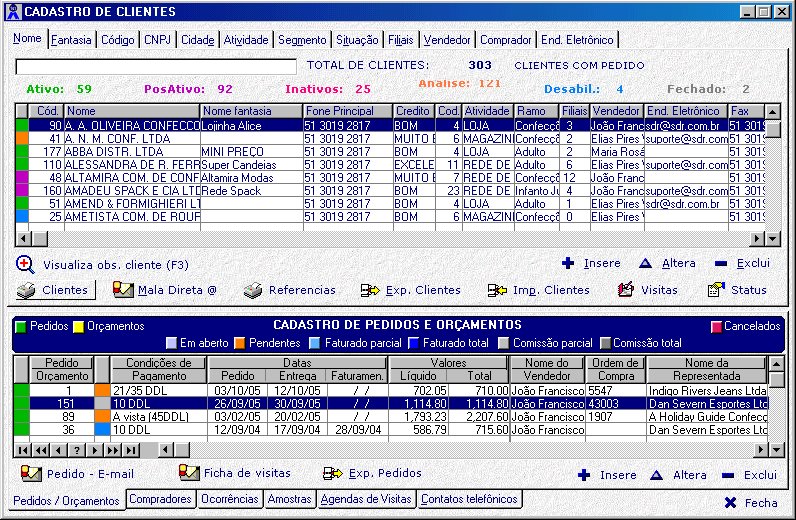This screenshot has height=520, width=796.
Task: Click the Visitas label
Action: pos(659,290)
